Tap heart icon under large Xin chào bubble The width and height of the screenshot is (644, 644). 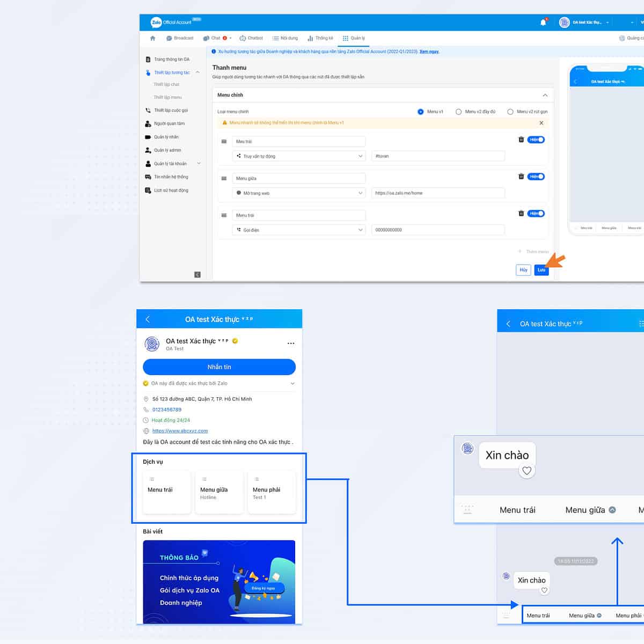pos(526,471)
